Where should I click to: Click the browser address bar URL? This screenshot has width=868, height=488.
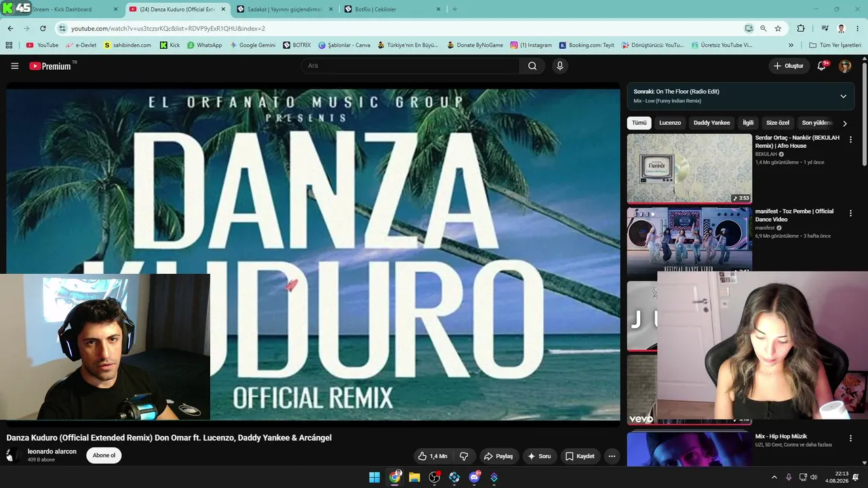pos(168,28)
